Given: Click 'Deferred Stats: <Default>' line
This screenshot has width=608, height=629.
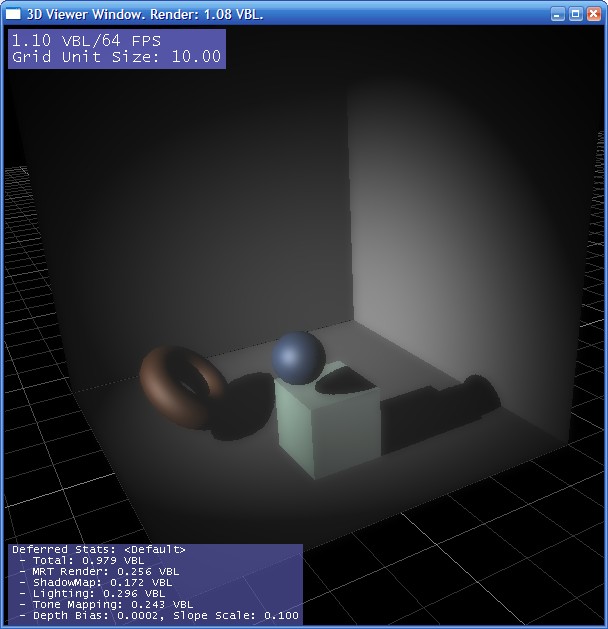Looking at the screenshot, I should [99, 549].
